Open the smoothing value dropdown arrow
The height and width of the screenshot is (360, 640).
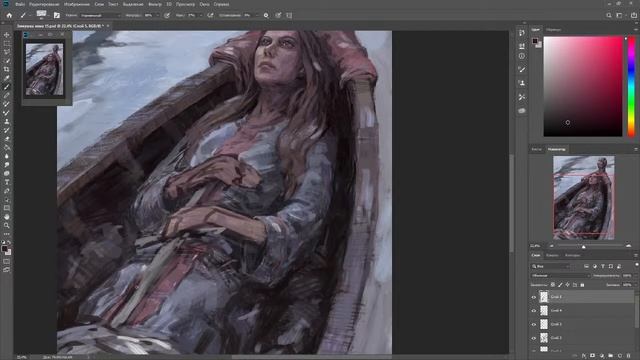click(257, 16)
